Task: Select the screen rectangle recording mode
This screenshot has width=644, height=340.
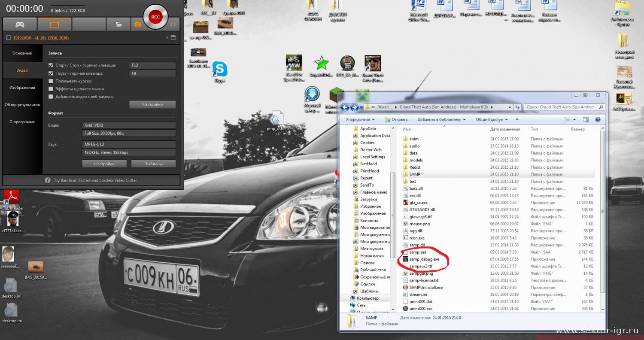Action: click(55, 24)
